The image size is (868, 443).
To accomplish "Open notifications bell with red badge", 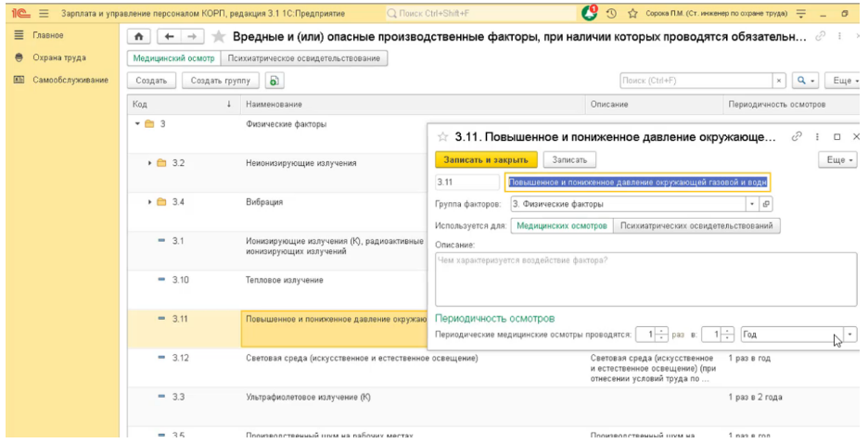I will [590, 13].
